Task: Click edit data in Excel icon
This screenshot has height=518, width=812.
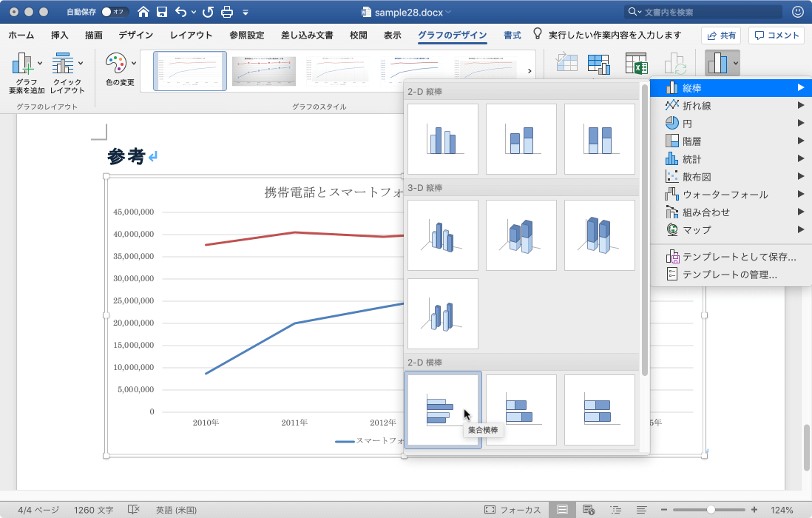Action: tap(636, 64)
